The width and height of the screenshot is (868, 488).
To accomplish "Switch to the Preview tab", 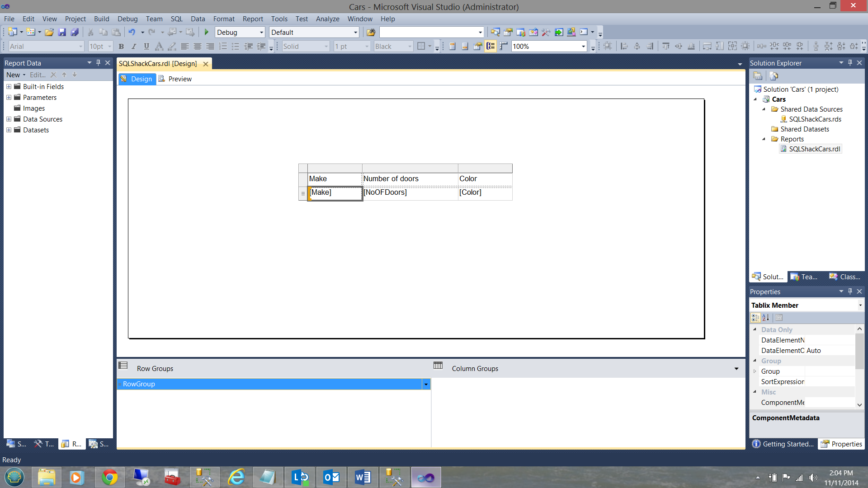I will click(x=179, y=79).
